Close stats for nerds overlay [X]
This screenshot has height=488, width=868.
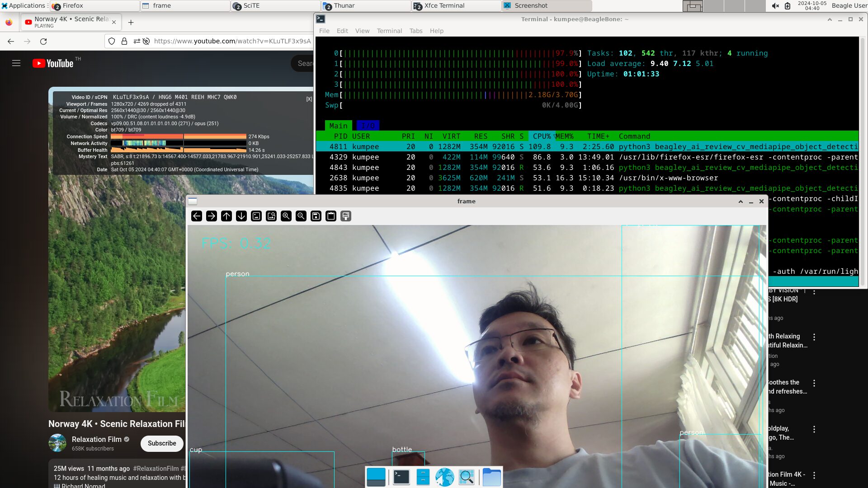pyautogui.click(x=309, y=99)
